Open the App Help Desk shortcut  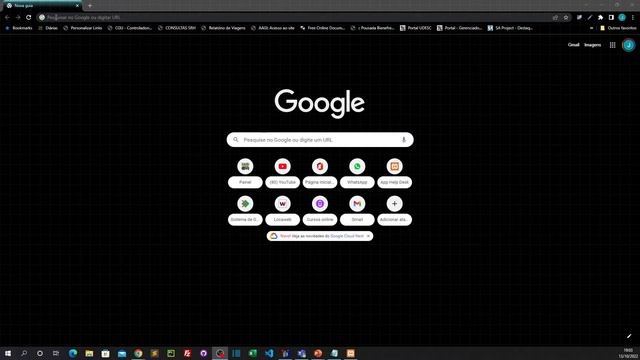(395, 173)
